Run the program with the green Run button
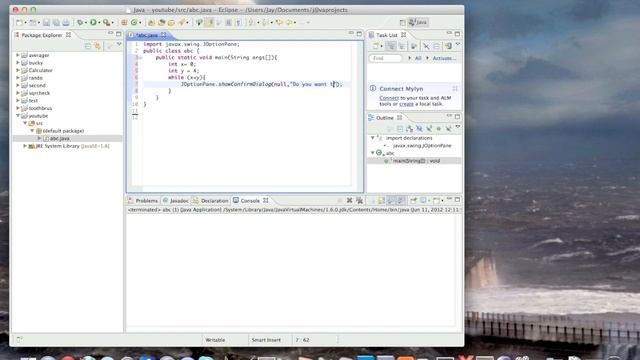This screenshot has width=640, height=360. (x=93, y=22)
